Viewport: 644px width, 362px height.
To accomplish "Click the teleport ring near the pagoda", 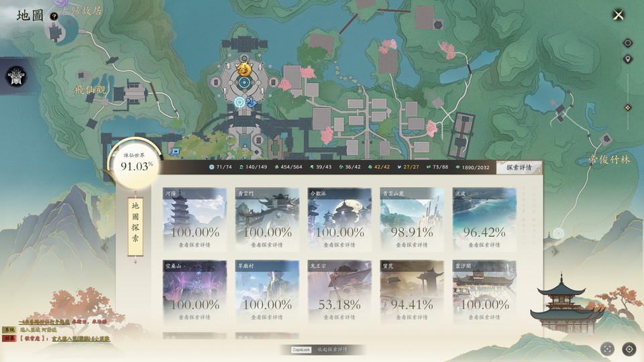I will coord(557,233).
